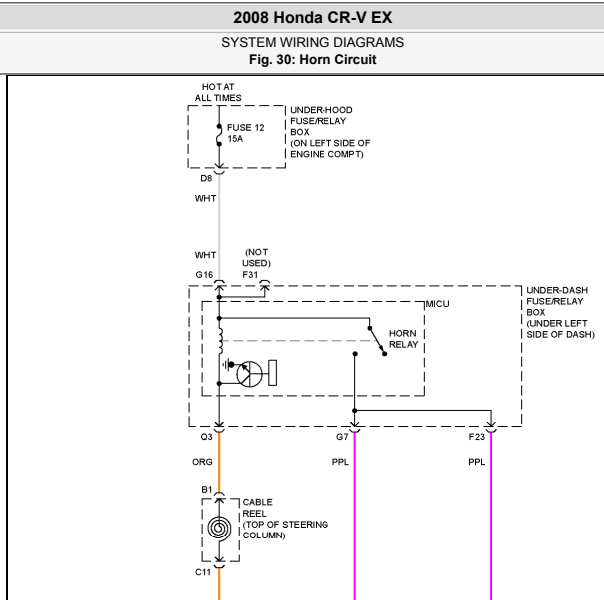Click the cable reel spiral symbol

219,528
